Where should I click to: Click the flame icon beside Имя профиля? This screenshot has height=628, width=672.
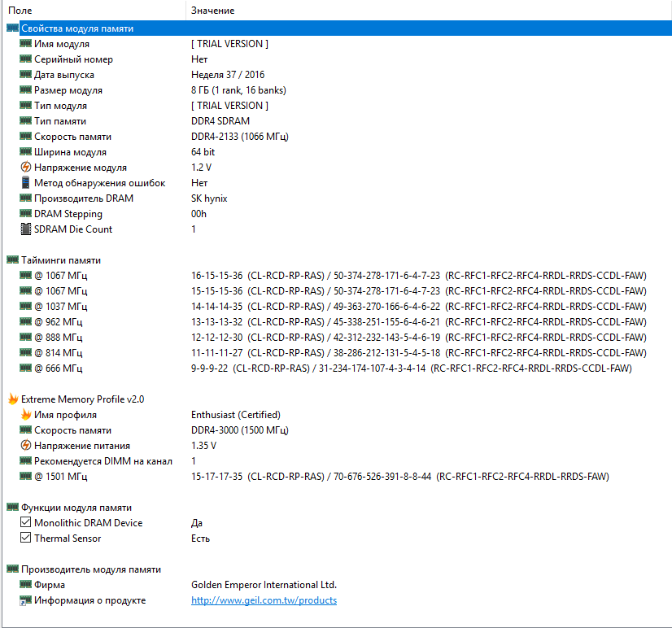[26, 415]
